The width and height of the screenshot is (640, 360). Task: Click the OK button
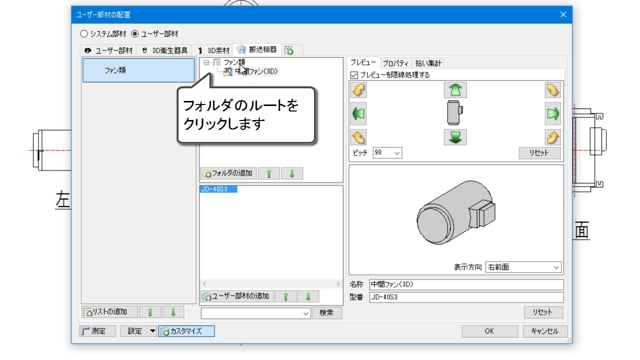coord(489,331)
